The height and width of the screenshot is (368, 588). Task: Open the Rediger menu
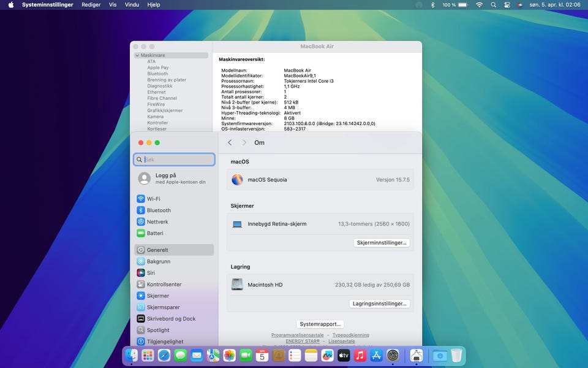(x=91, y=5)
